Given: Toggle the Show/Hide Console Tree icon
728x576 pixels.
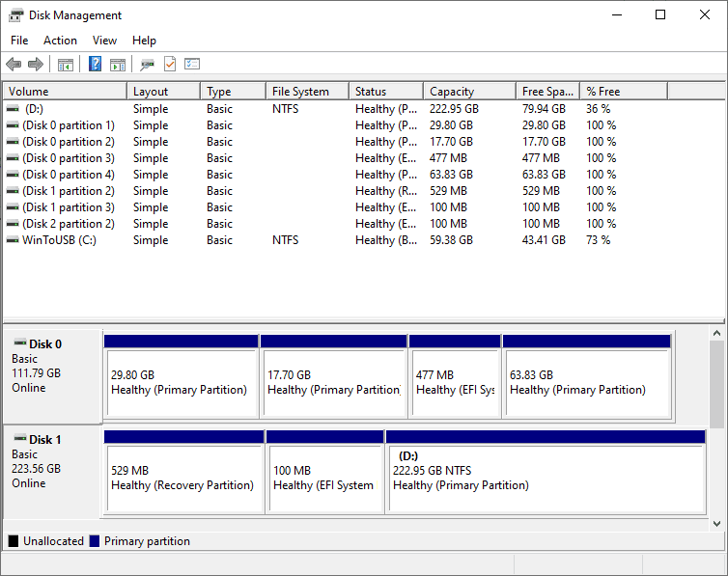Looking at the screenshot, I should pos(66,65).
